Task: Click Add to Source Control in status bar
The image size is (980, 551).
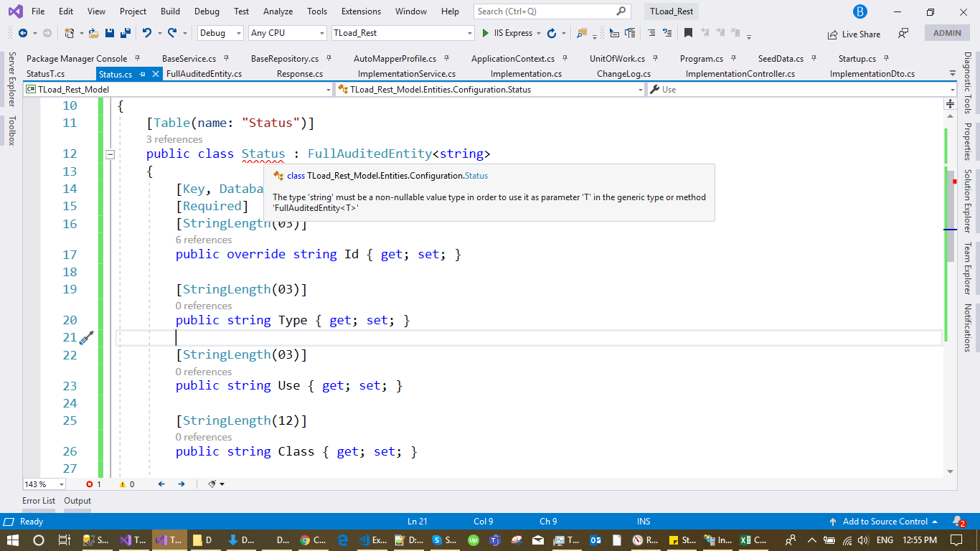Action: point(885,522)
